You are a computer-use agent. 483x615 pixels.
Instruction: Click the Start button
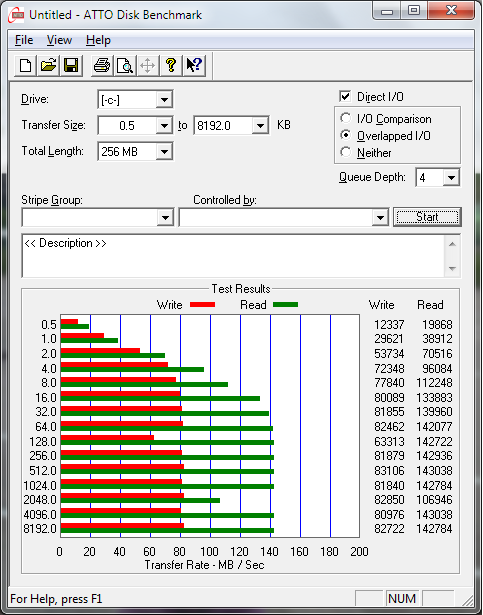tap(427, 217)
